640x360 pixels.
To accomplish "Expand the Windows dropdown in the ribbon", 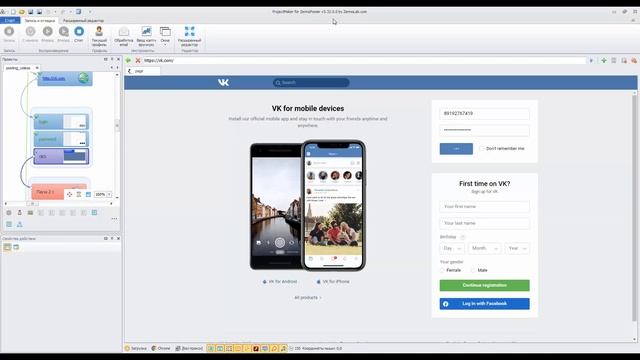I will [x=165, y=36].
